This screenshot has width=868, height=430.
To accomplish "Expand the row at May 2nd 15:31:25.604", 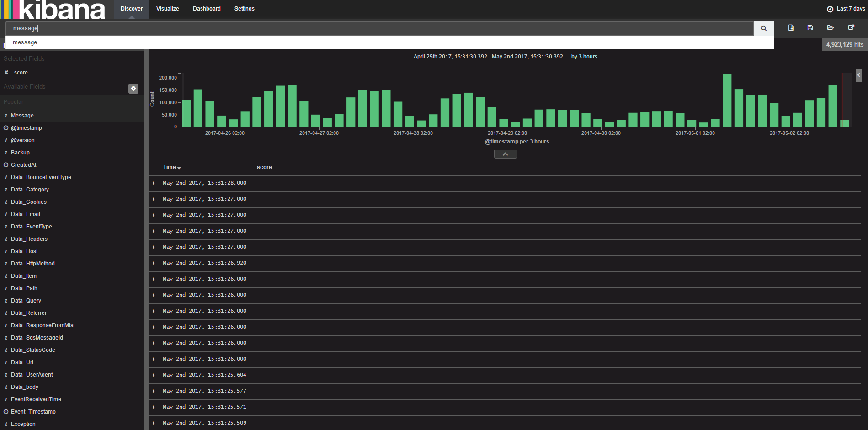I will coord(154,375).
